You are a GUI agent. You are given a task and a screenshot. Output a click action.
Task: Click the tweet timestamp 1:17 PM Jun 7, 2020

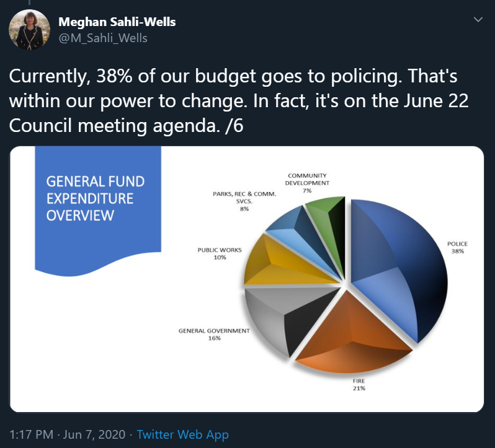pos(67,434)
